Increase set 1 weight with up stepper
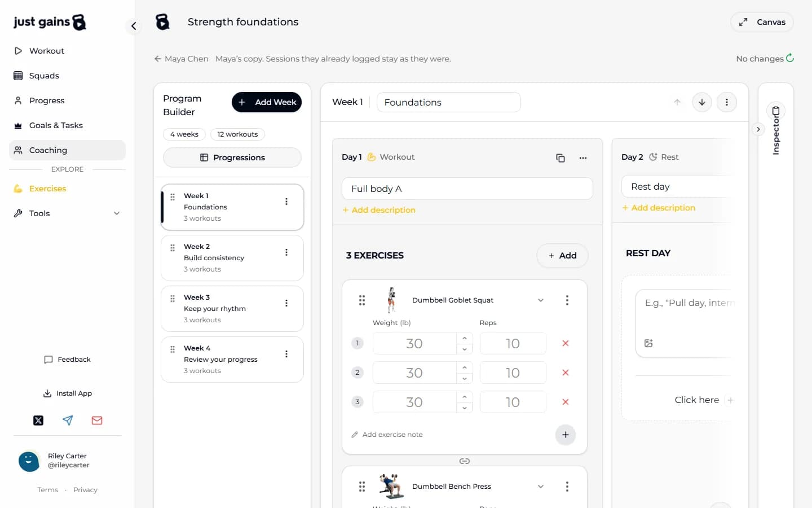Screen dimensions: 812x508 [465, 338]
